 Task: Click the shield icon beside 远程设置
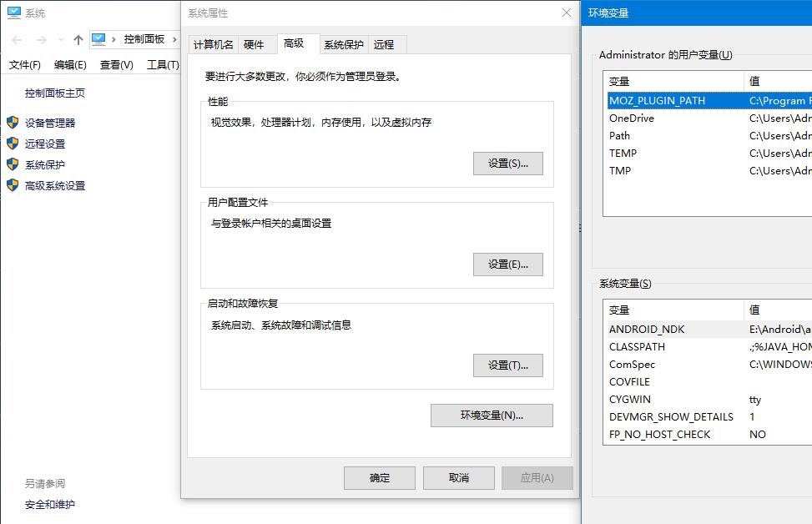click(13, 144)
